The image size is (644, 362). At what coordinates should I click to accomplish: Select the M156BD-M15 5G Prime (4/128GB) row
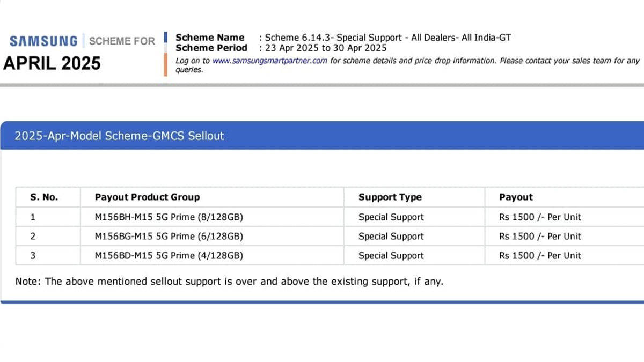click(x=330, y=256)
